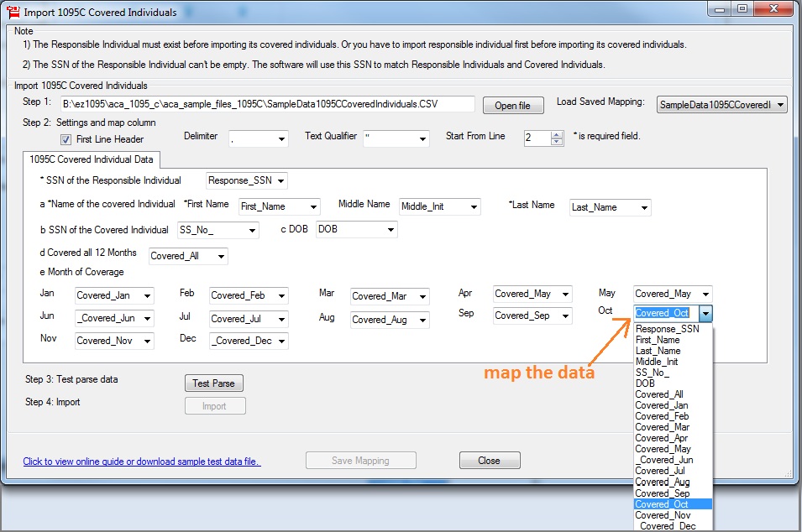Open the online guide and sample data link
The image size is (802, 532).
(142, 462)
